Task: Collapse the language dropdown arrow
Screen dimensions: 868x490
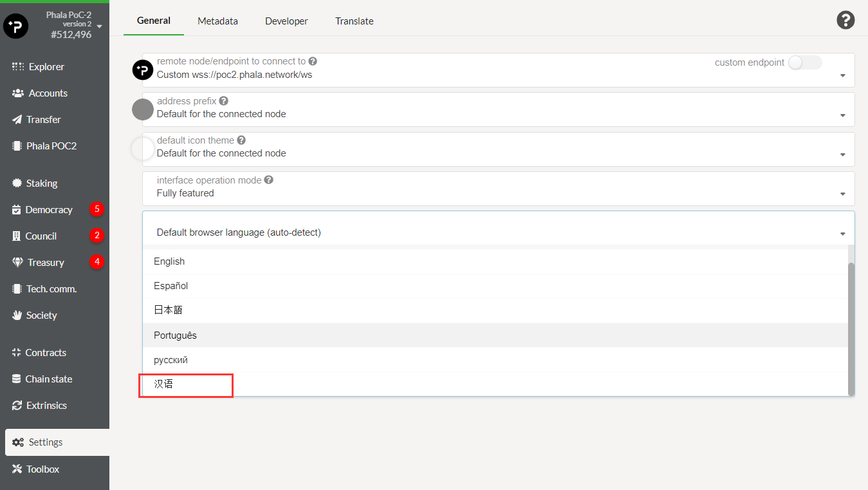Action: click(843, 234)
